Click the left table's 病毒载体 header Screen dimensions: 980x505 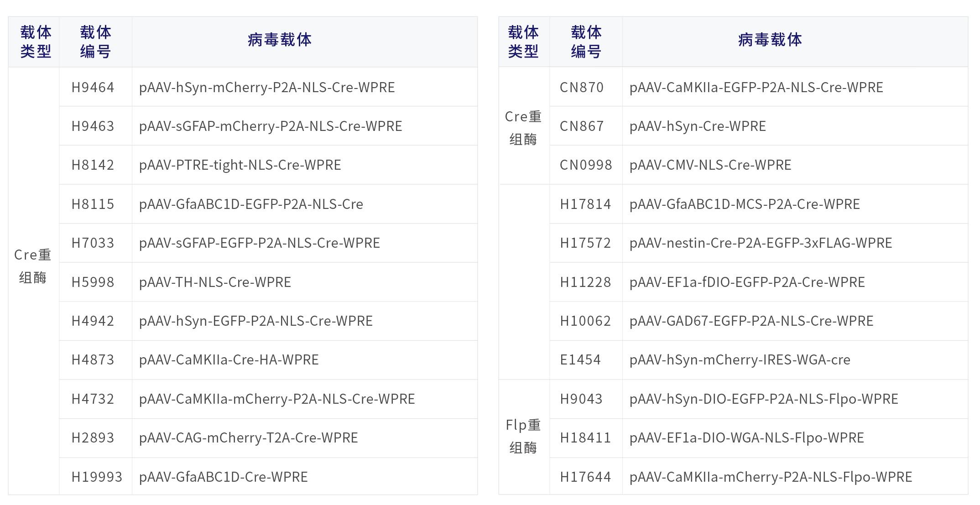click(279, 40)
